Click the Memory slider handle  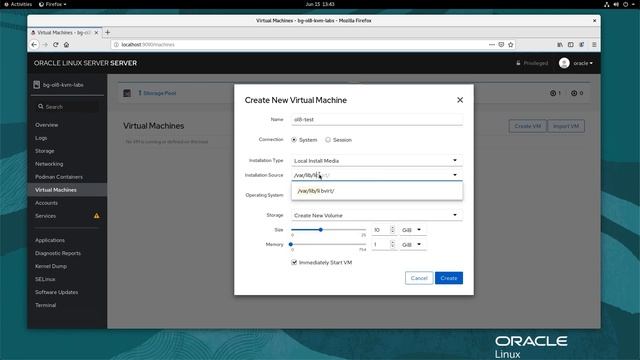[x=291, y=244]
